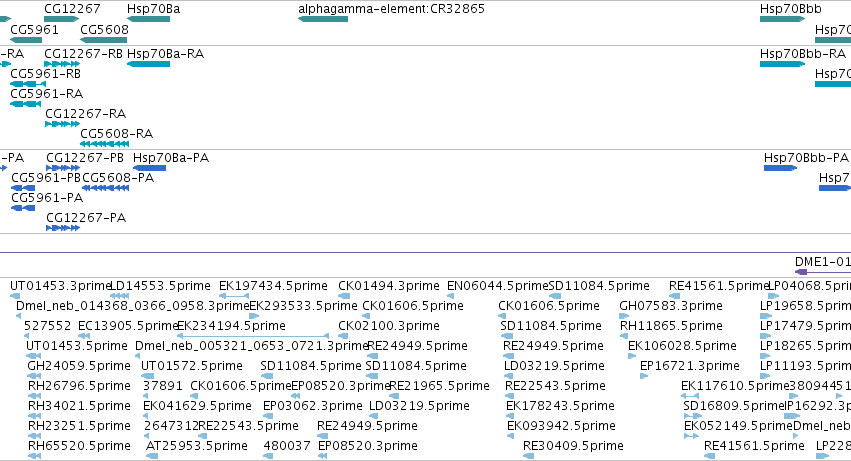Image resolution: width=851 pixels, height=461 pixels.
Task: Select the Hsp70Ba-RA transcript bar
Action: [148, 64]
